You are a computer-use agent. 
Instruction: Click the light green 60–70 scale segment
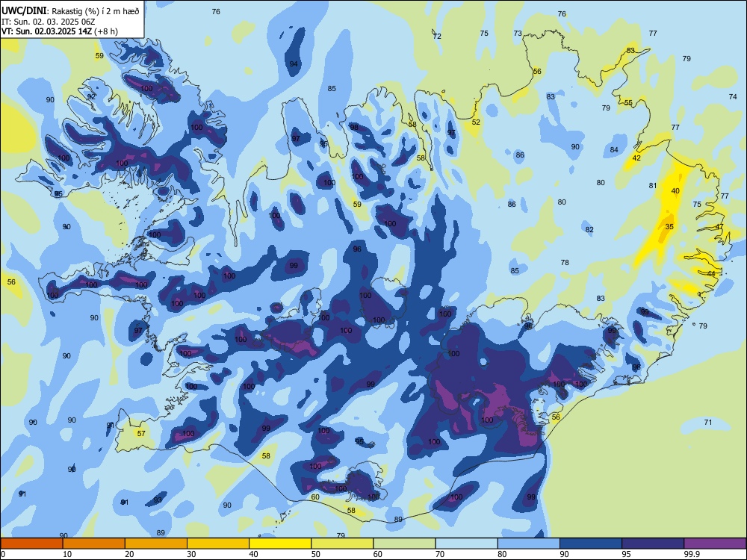coord(404,544)
